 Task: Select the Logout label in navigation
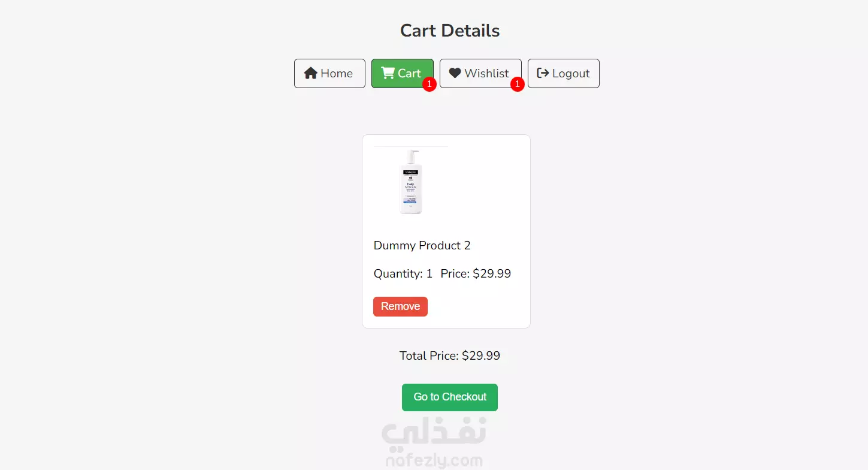pos(571,73)
